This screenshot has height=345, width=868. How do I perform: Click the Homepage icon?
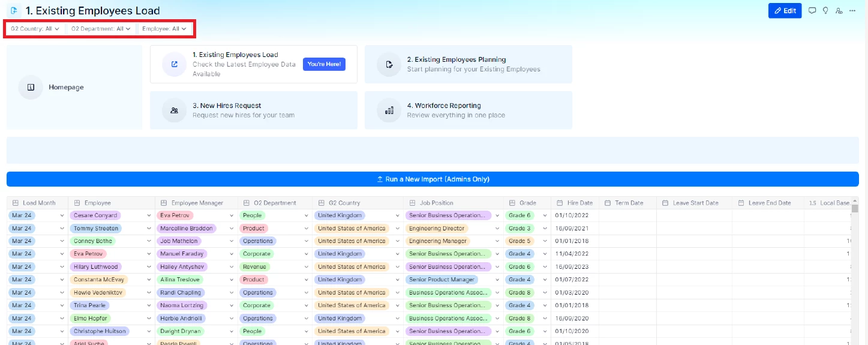pyautogui.click(x=31, y=87)
